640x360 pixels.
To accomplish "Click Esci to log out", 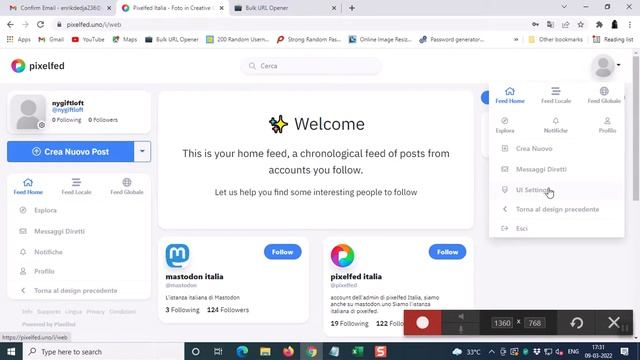I will click(x=557, y=228).
